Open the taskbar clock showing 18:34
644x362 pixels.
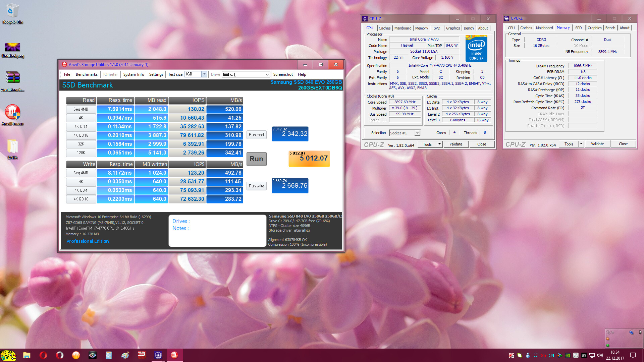click(x=615, y=355)
